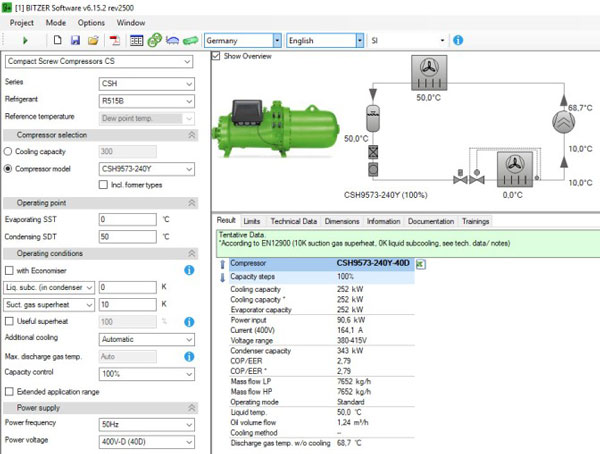Open the blue info icon in the toolbar
Viewport: 600px width, 454px height.
tap(458, 40)
